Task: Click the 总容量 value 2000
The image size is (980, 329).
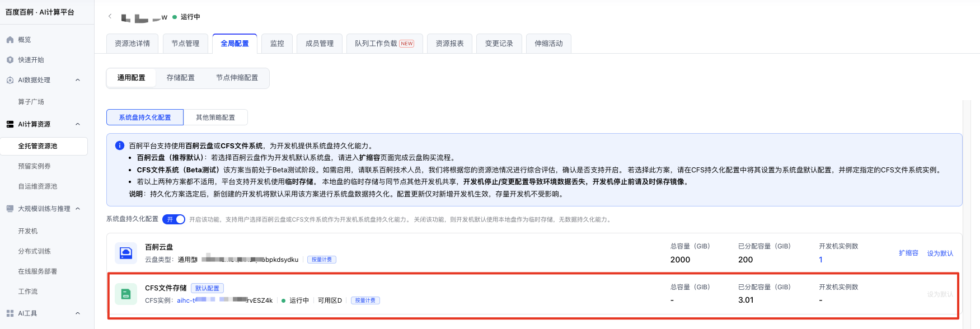Action: tap(680, 260)
